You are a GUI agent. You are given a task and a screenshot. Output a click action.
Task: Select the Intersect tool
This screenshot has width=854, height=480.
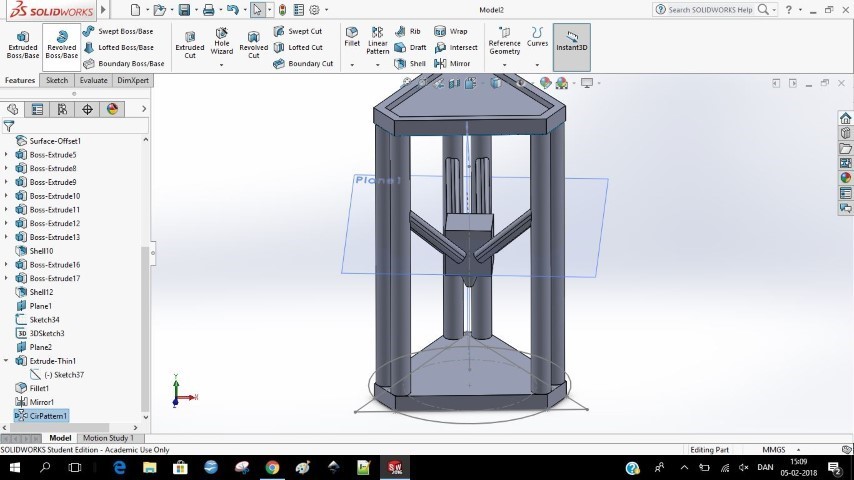coord(456,47)
